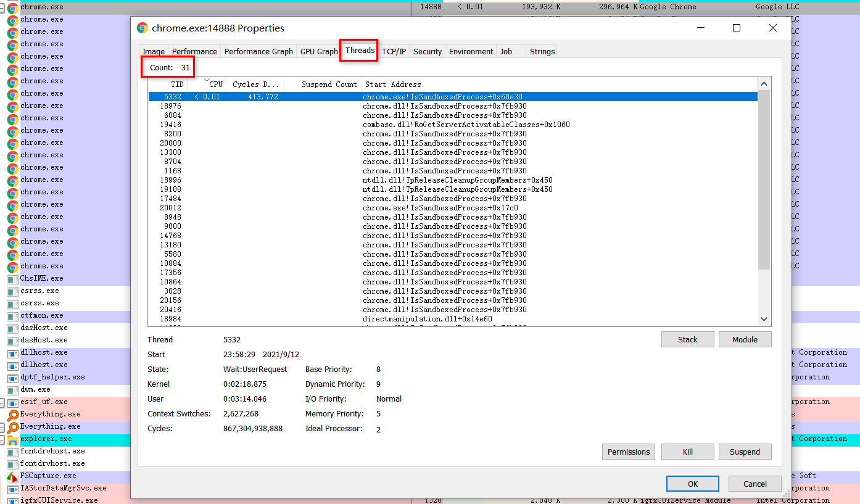Select the FSCapture.exe process name
Viewport: 860px width, 504px height.
[48, 476]
